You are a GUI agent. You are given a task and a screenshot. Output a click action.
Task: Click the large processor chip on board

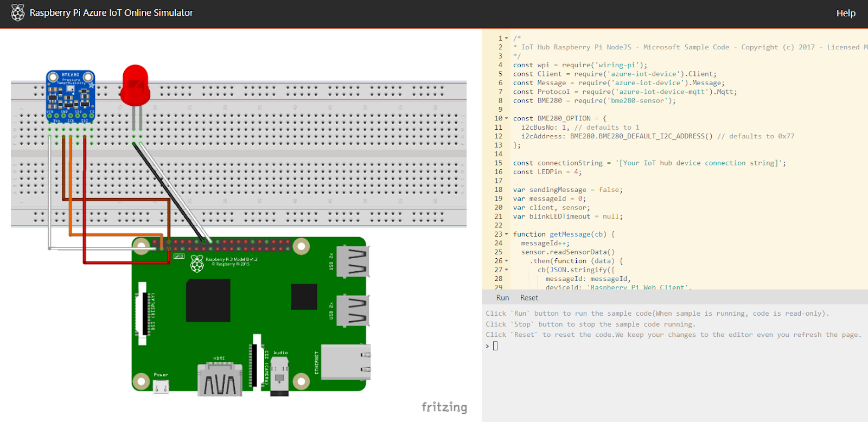pyautogui.click(x=208, y=300)
